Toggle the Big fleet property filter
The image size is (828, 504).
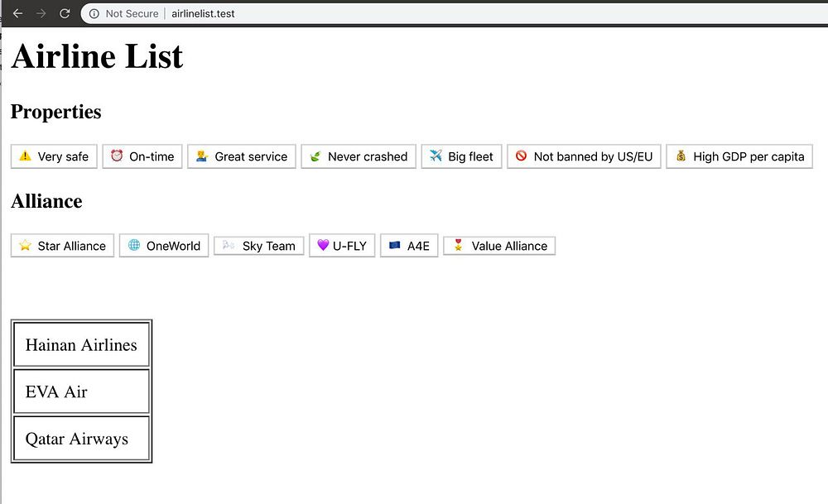click(x=461, y=156)
